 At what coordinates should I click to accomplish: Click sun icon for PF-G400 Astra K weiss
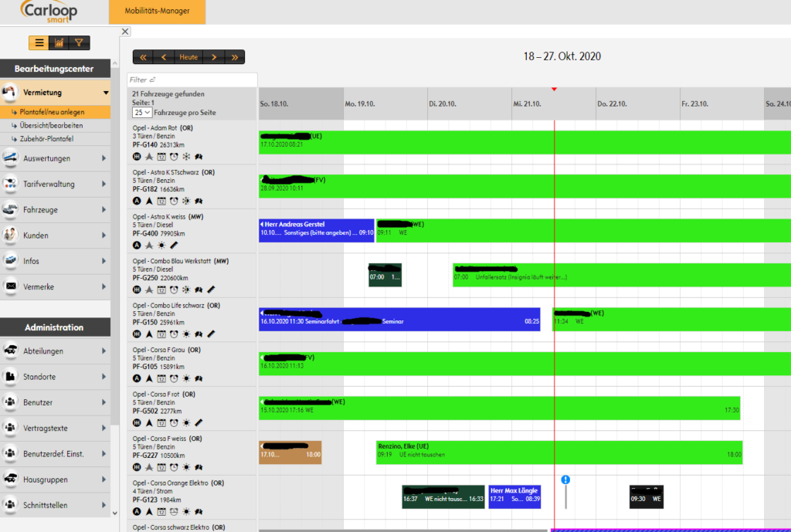click(x=161, y=246)
